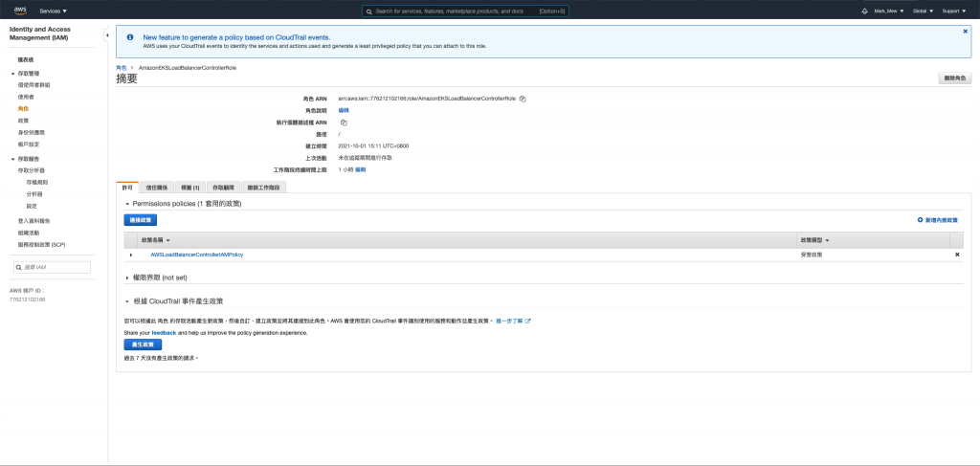Open the notifications bell icon
This screenshot has width=980, height=466.
[x=865, y=11]
